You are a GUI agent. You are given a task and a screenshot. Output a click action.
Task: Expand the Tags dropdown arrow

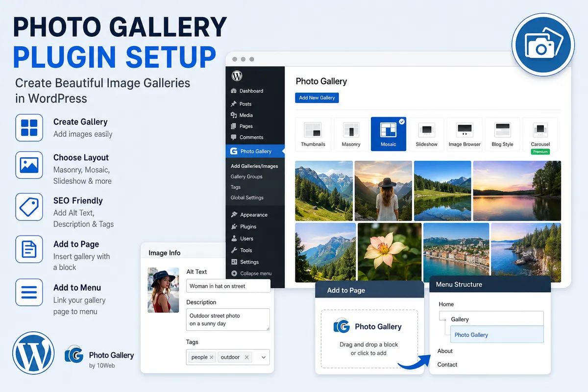264,357
